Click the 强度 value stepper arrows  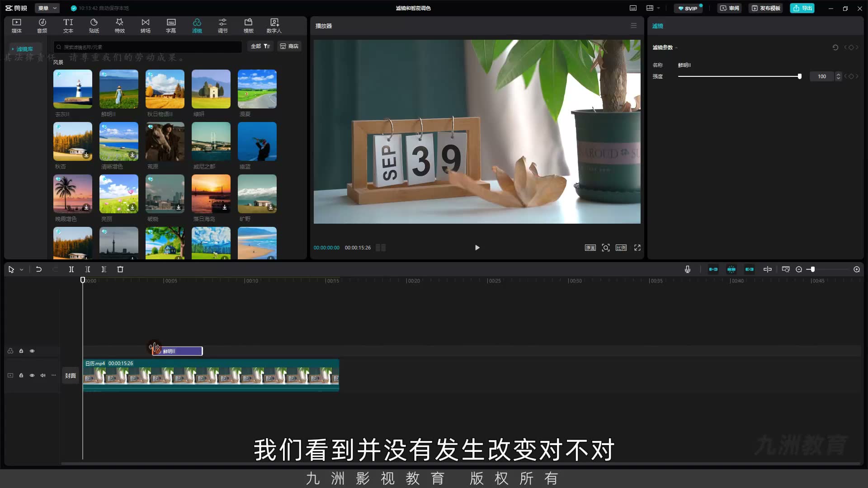click(839, 76)
